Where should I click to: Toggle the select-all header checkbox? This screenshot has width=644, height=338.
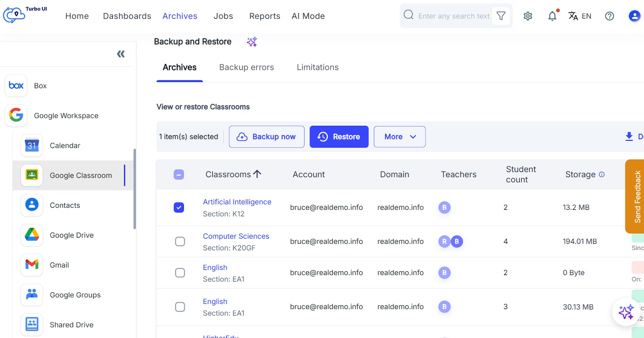coord(179,174)
